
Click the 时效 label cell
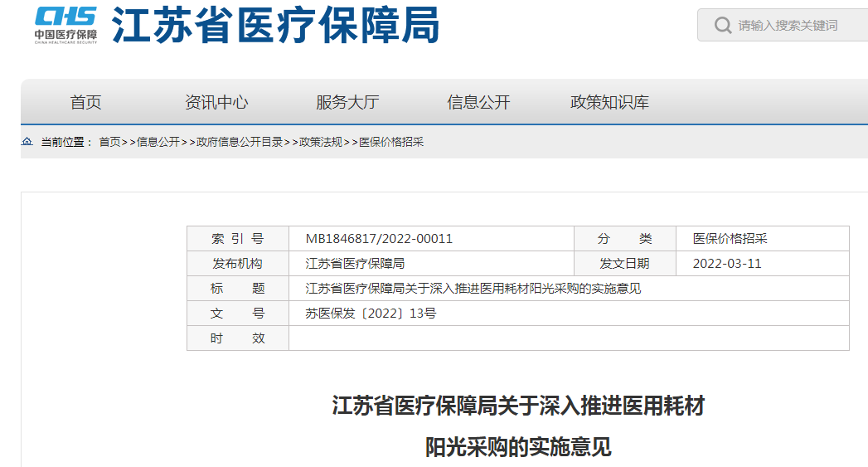(237, 338)
